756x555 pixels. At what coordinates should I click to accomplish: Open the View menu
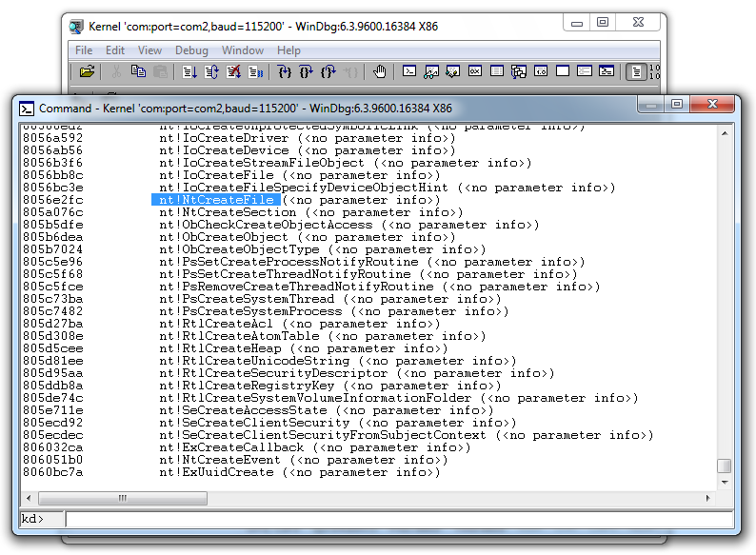[149, 50]
